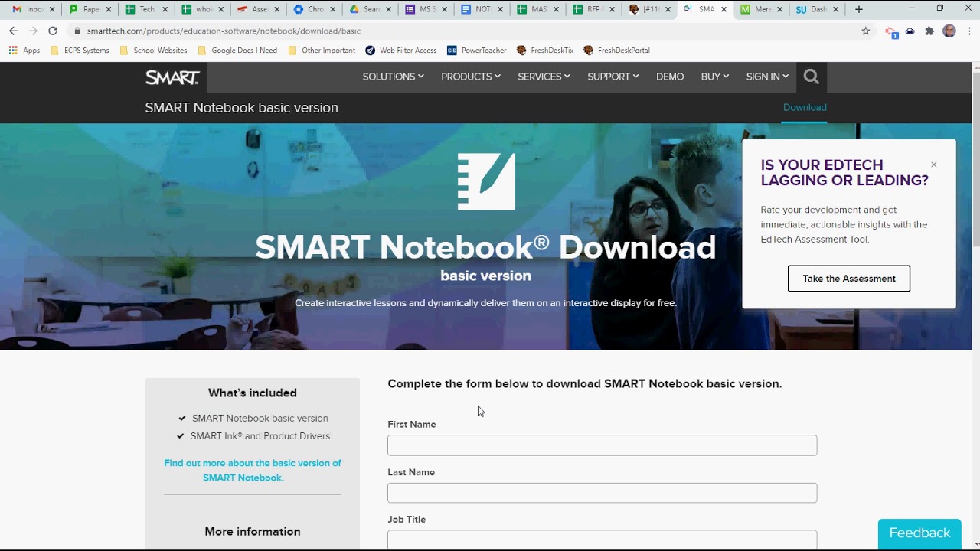This screenshot has width=980, height=551.
Task: Expand the PRODUCTS menu
Action: point(471,77)
